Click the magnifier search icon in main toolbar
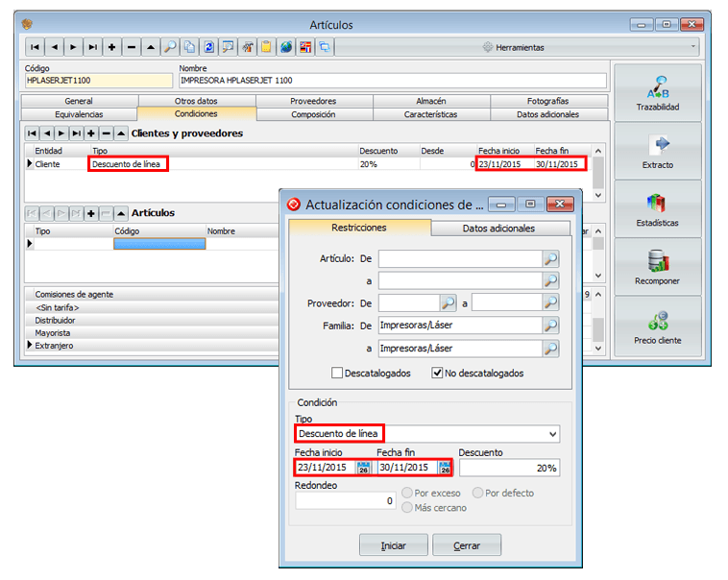 [169, 46]
